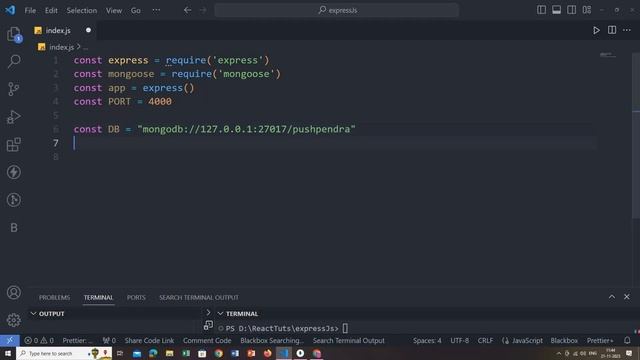Open the Search view in activity bar
This screenshot has width=640, height=360.
pos(13,62)
